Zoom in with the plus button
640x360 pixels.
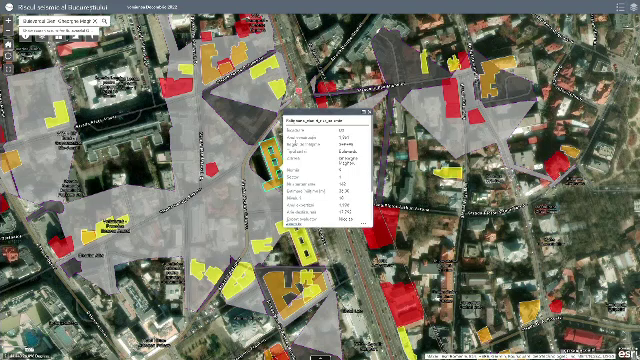click(8, 20)
